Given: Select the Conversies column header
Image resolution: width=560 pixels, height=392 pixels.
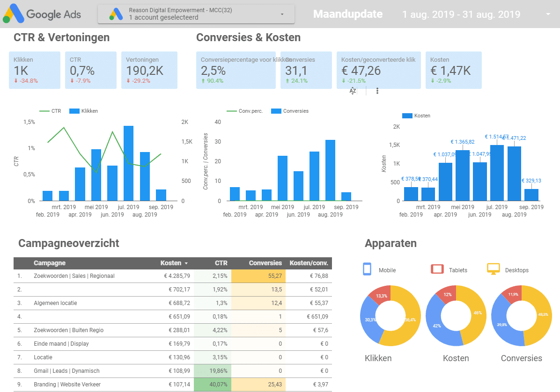Looking at the screenshot, I should 265,263.
